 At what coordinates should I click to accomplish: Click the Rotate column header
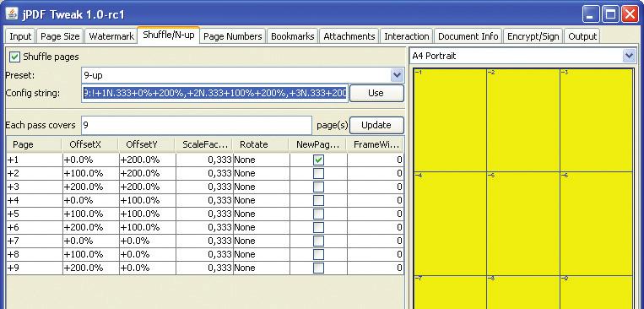click(x=261, y=144)
